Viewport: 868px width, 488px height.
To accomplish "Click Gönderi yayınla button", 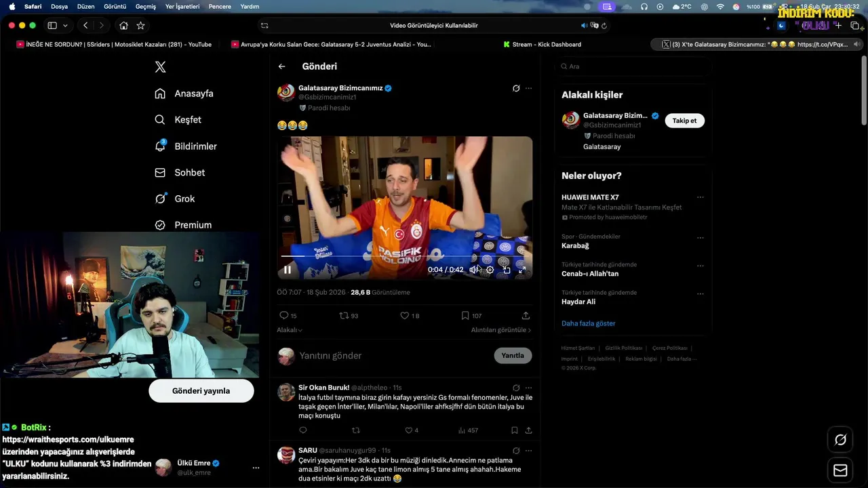I will pos(201,391).
